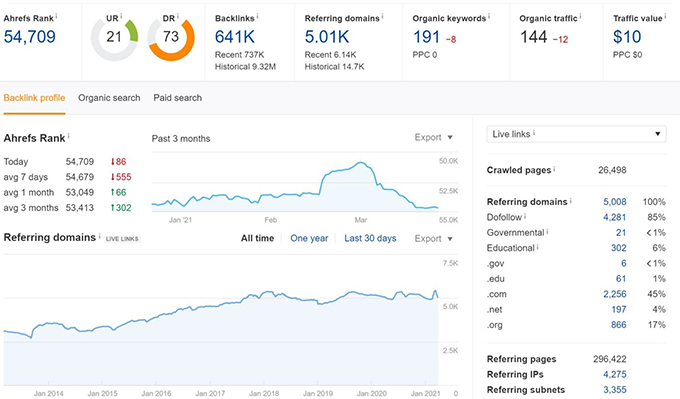Click info icon beside Educational row
This screenshot has width=680, height=399.
click(x=538, y=246)
